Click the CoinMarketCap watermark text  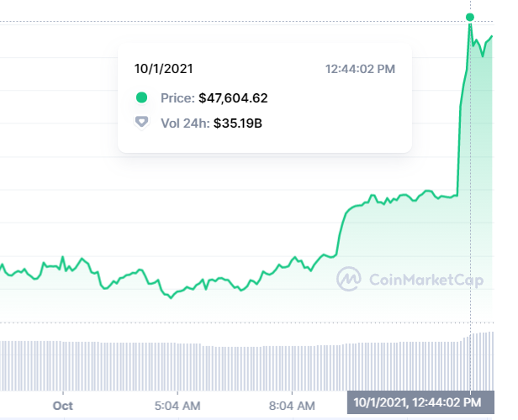[x=424, y=280]
